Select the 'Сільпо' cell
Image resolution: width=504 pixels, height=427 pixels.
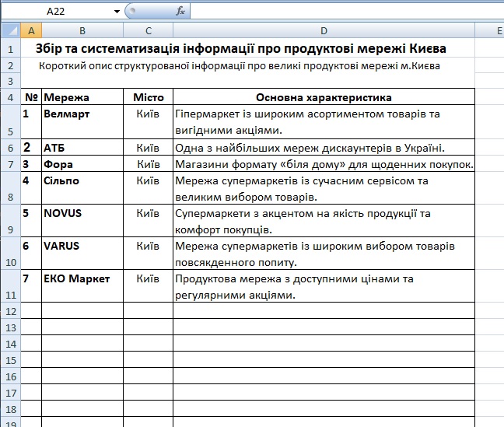click(x=82, y=188)
